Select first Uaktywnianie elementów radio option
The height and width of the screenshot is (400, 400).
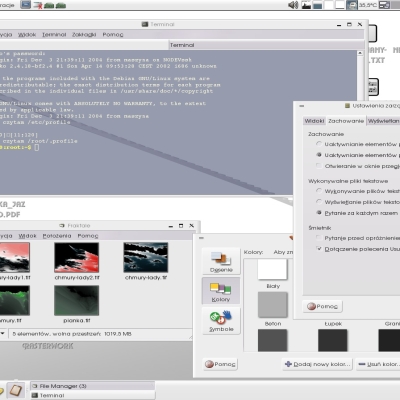[x=319, y=144]
